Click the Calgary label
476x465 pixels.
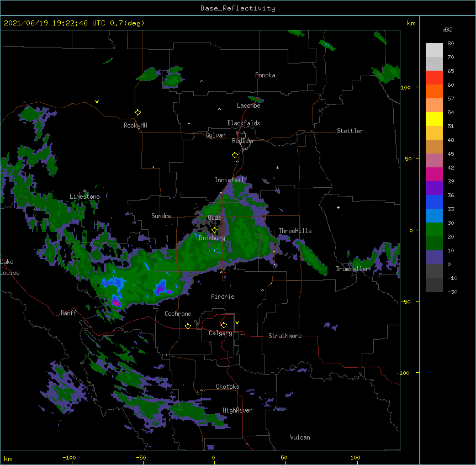point(220,333)
